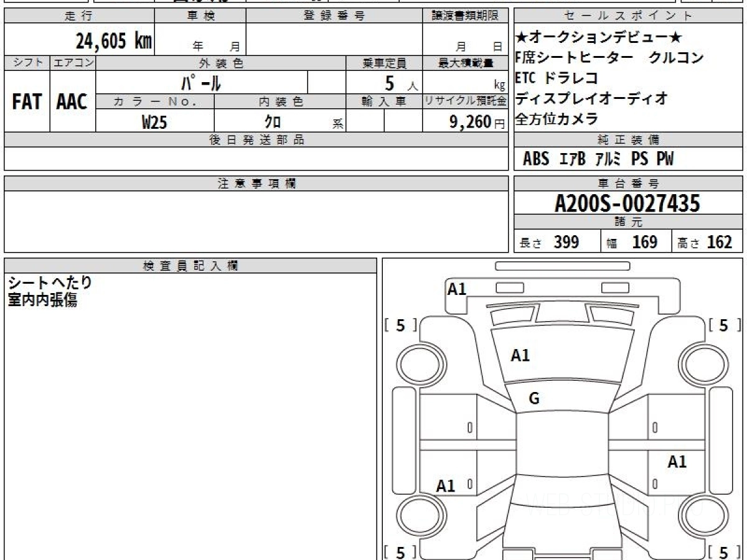Screen dimensions: 747x560
Task: Select the ディスプレイオーディオ line
Action: click(x=591, y=98)
